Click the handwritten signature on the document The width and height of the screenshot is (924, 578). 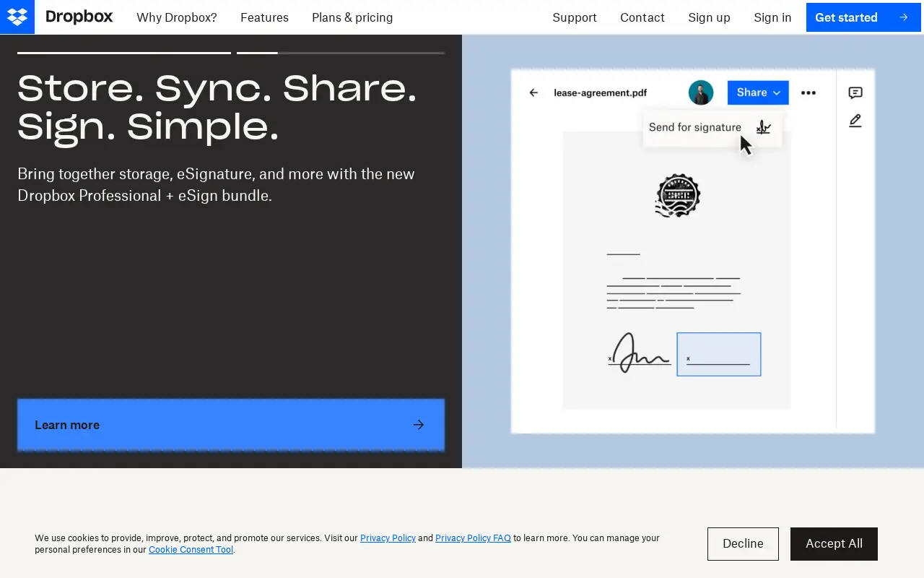coord(639,354)
